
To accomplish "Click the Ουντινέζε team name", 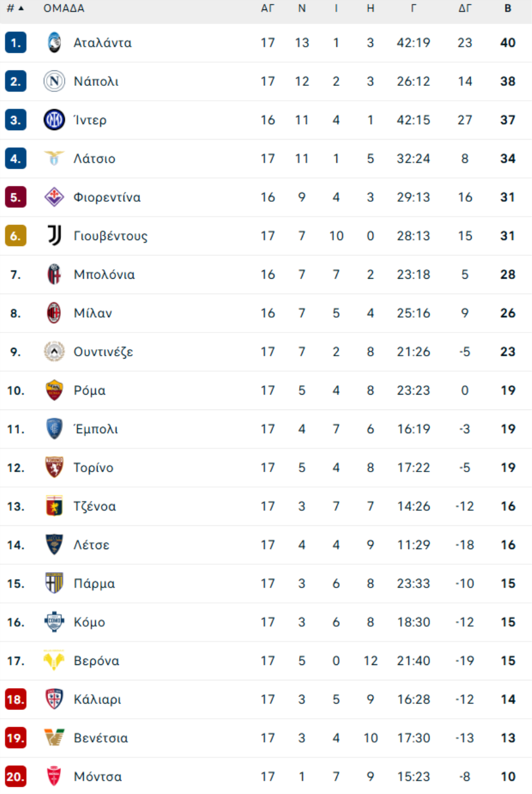I will click(103, 352).
